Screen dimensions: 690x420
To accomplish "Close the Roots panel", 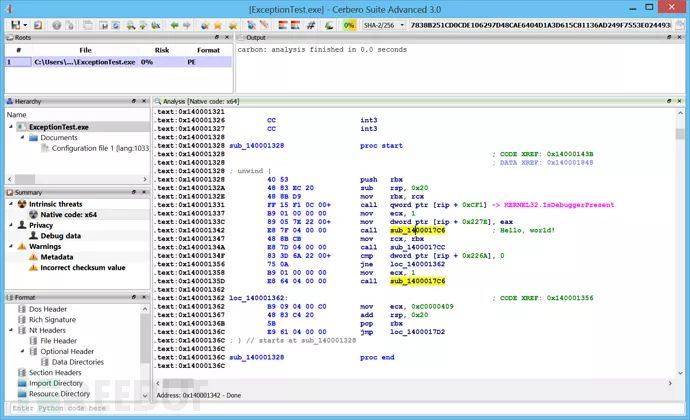I will tap(226, 38).
